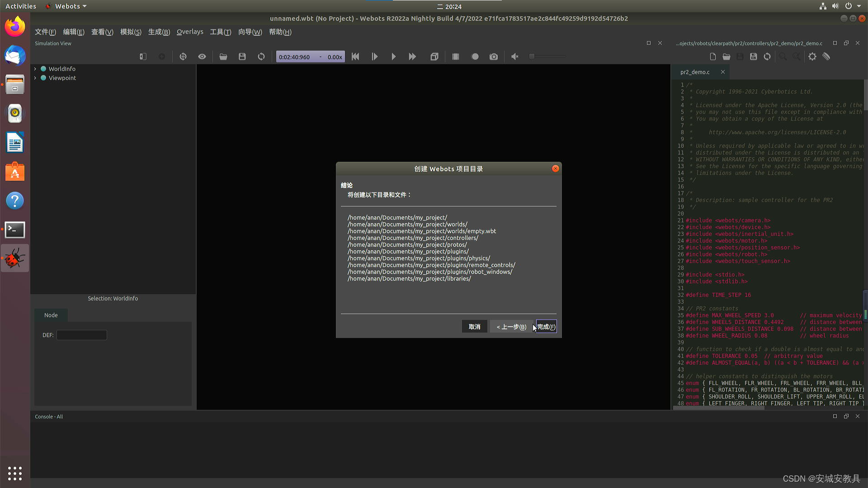Open the system power menu dropdown

[x=853, y=6]
